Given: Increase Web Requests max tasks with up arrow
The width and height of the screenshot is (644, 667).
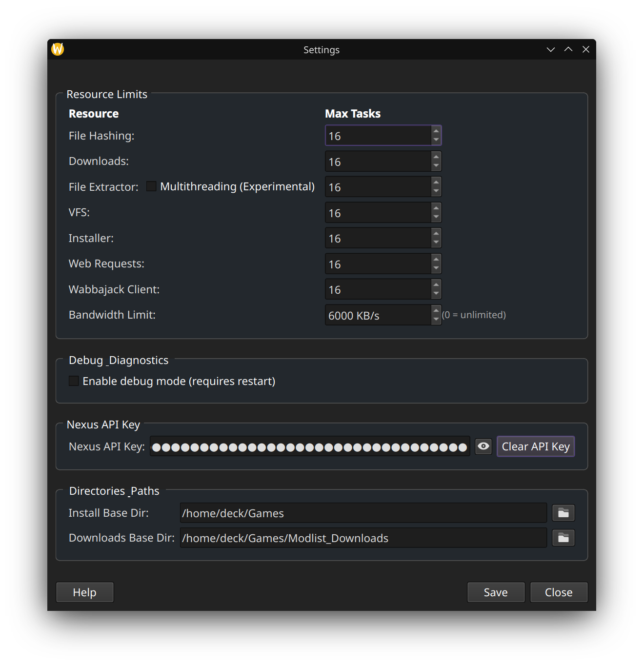Looking at the screenshot, I should coord(436,260).
